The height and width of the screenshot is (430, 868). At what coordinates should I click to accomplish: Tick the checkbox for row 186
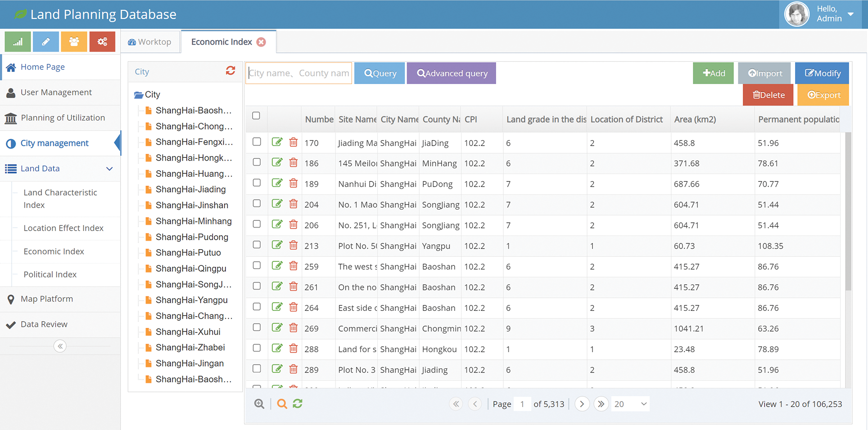point(257,162)
